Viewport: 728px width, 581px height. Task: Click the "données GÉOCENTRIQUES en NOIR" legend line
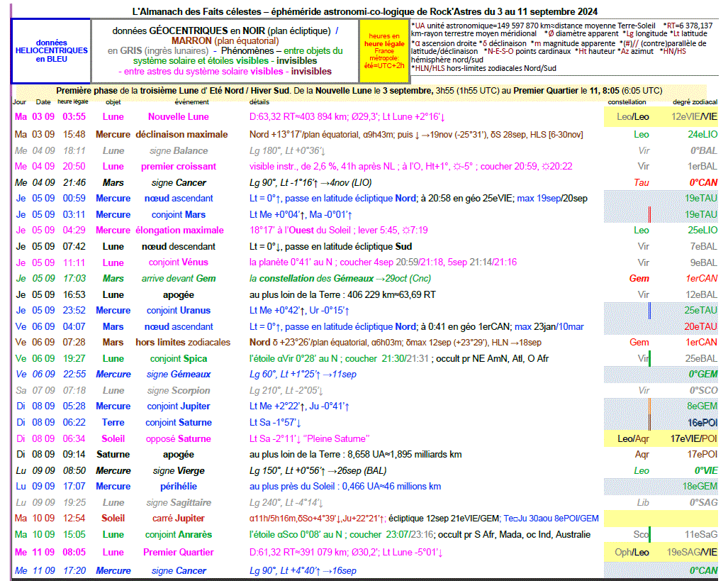(225, 31)
